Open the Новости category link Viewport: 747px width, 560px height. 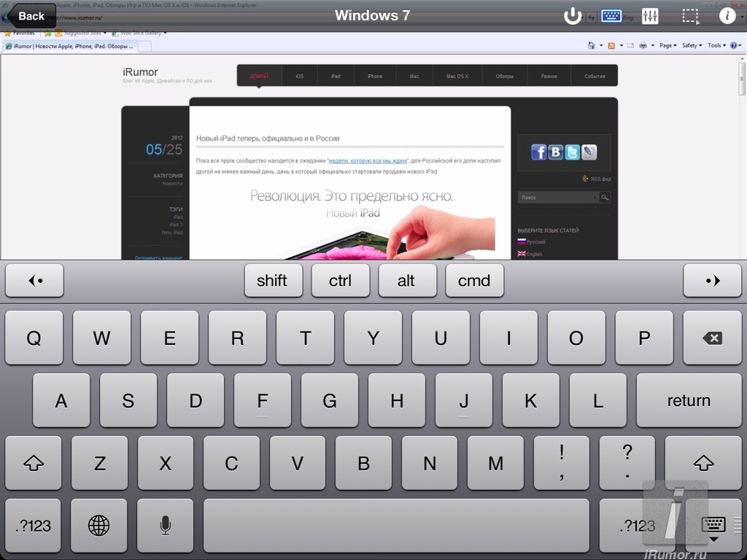click(172, 183)
